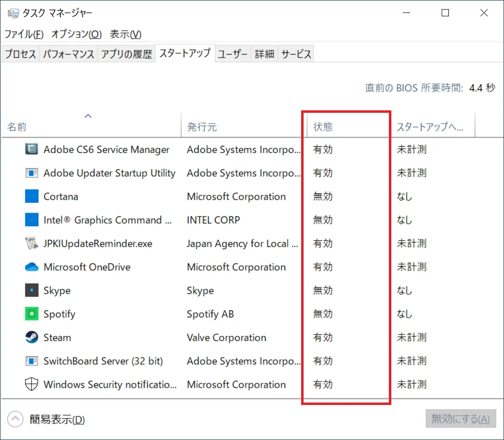This screenshot has width=504, height=440.
Task: Collapse view with 簡易表示(D) chevron button
Action: [x=15, y=419]
